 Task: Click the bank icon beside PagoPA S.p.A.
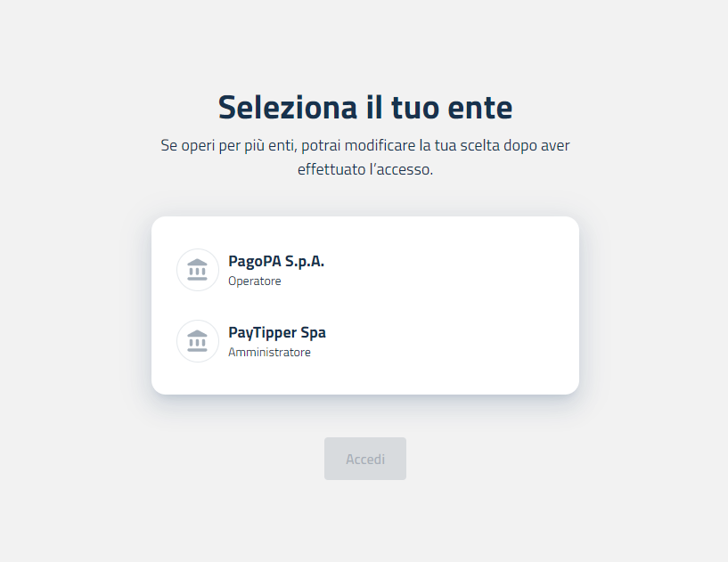tap(197, 270)
